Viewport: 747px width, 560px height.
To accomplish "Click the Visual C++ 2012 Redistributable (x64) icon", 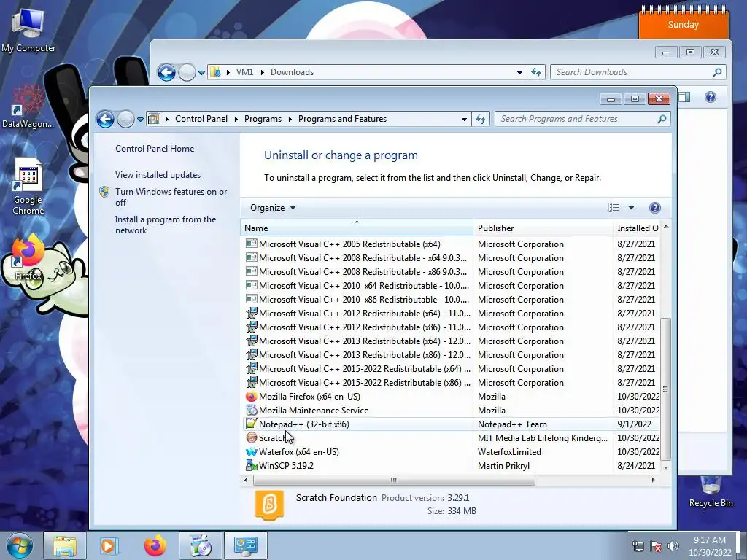I will [x=251, y=314].
